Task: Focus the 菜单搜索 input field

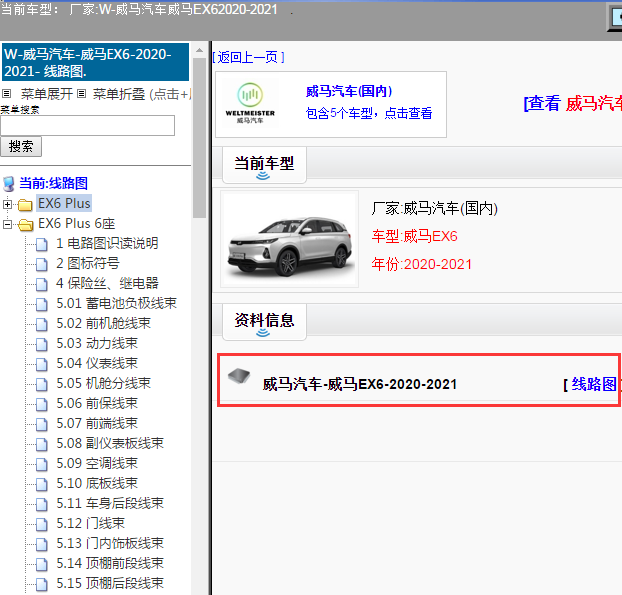Action: point(87,125)
